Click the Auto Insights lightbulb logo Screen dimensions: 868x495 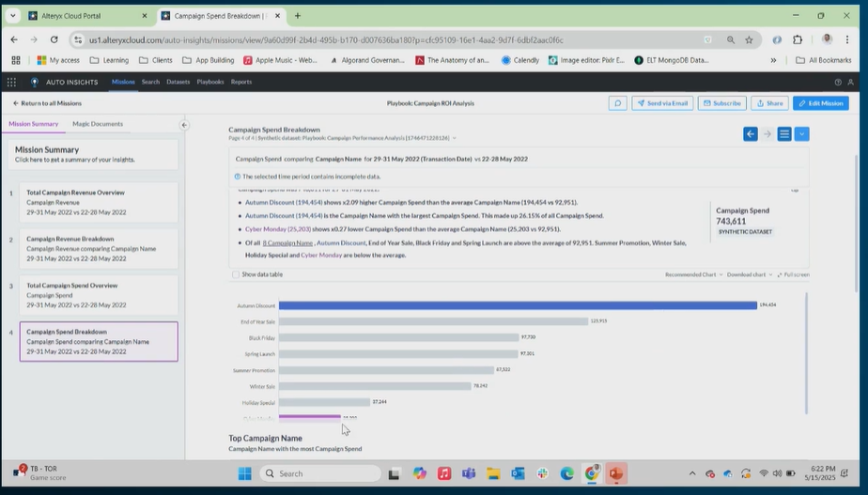point(35,82)
